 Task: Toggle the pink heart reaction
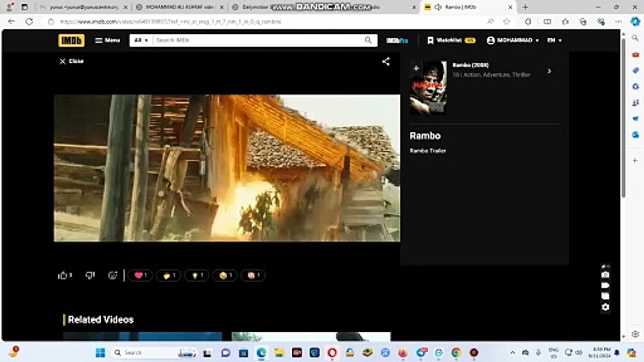tap(140, 275)
